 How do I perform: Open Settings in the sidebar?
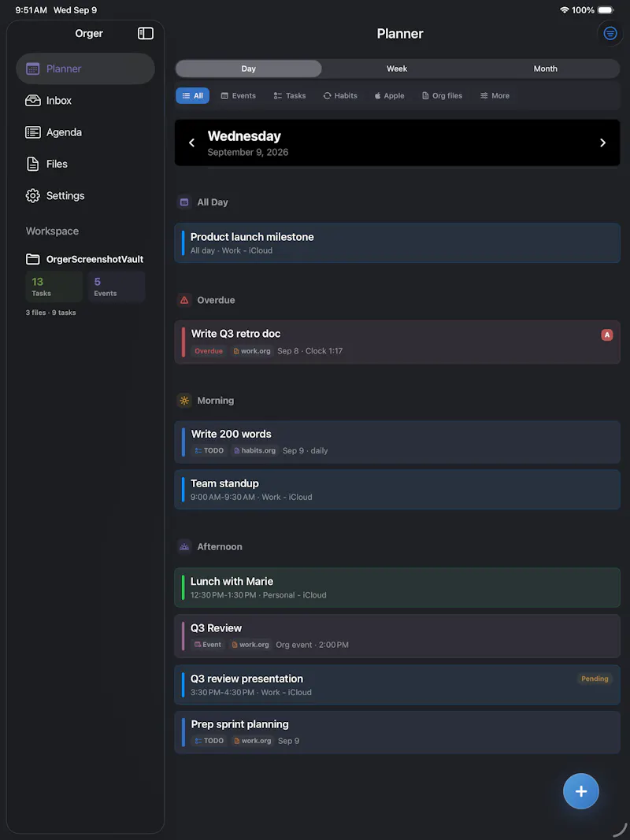(85, 195)
